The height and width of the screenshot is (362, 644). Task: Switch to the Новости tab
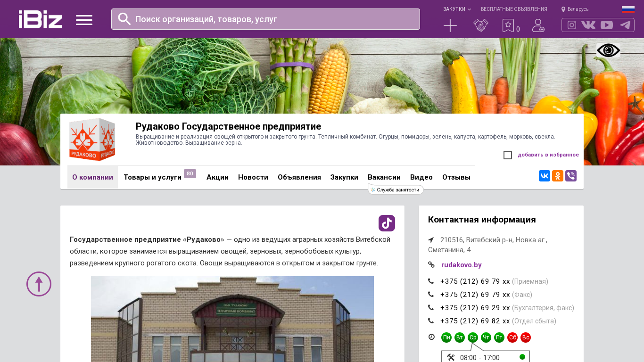click(x=253, y=177)
